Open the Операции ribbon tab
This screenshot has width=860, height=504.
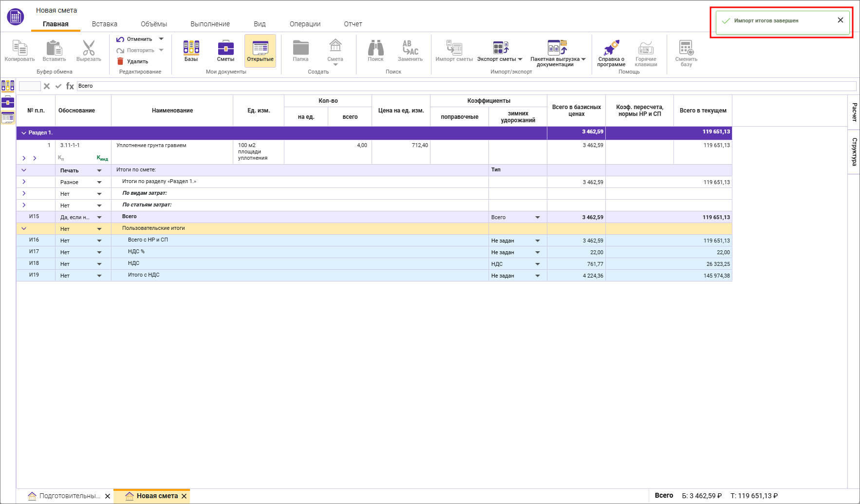305,24
